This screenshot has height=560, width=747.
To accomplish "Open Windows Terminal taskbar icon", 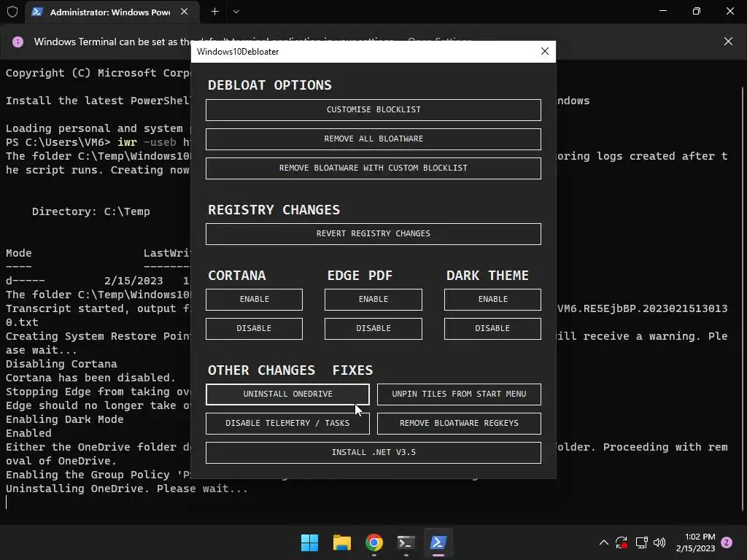I will 406,542.
